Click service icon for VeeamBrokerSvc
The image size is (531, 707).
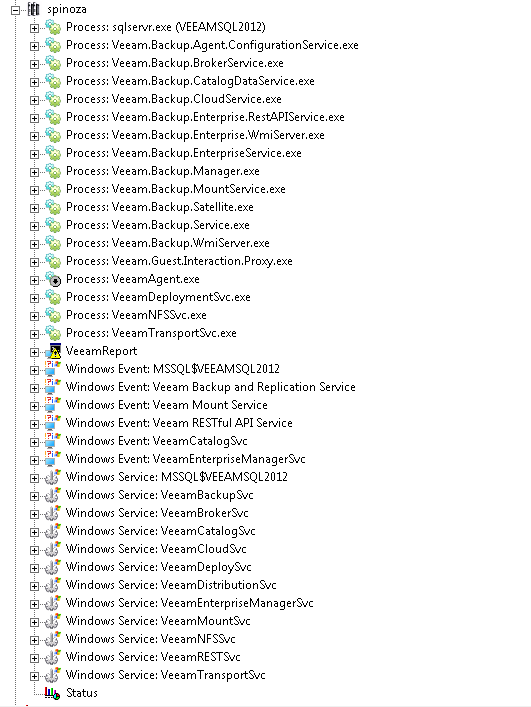[x=52, y=513]
